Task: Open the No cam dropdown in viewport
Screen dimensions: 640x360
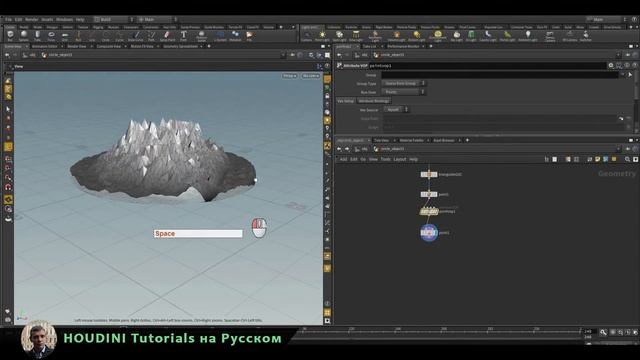Action: tap(311, 76)
